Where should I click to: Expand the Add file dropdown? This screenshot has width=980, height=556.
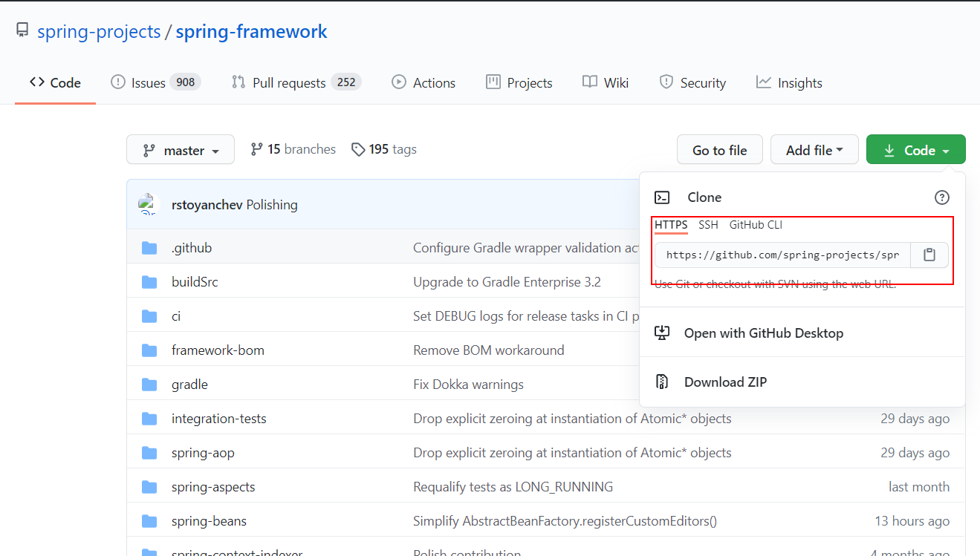pos(814,149)
